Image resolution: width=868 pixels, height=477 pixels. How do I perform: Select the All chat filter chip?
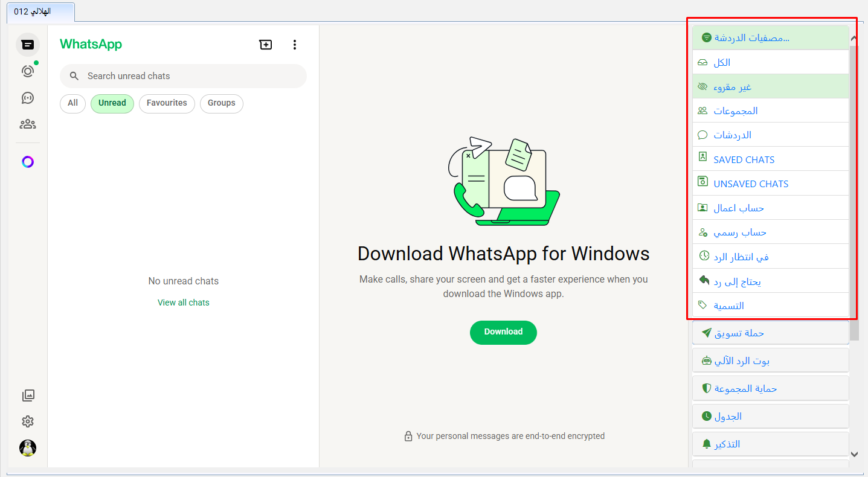pos(72,103)
